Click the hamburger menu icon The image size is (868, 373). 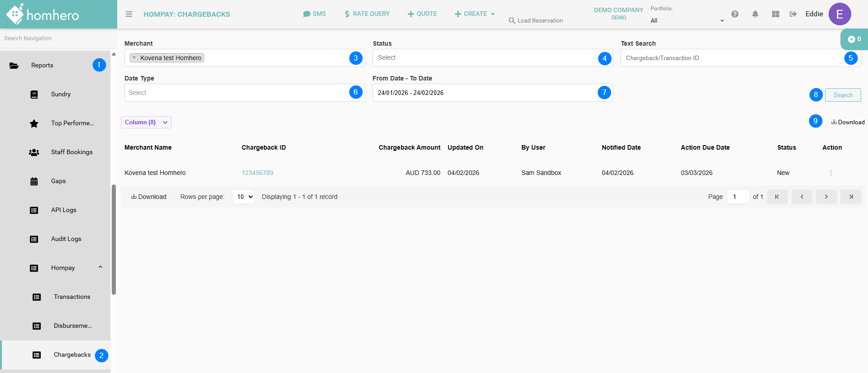coord(129,14)
